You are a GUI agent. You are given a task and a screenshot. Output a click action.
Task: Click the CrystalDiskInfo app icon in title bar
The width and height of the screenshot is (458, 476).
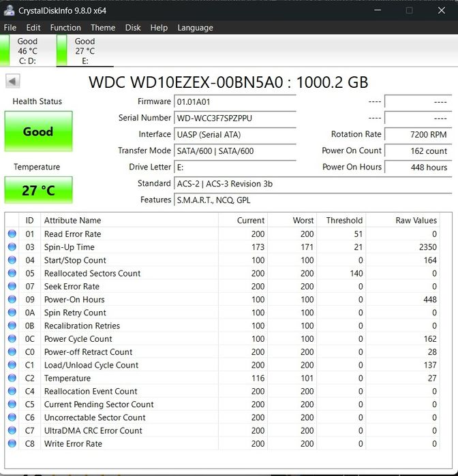click(9, 11)
